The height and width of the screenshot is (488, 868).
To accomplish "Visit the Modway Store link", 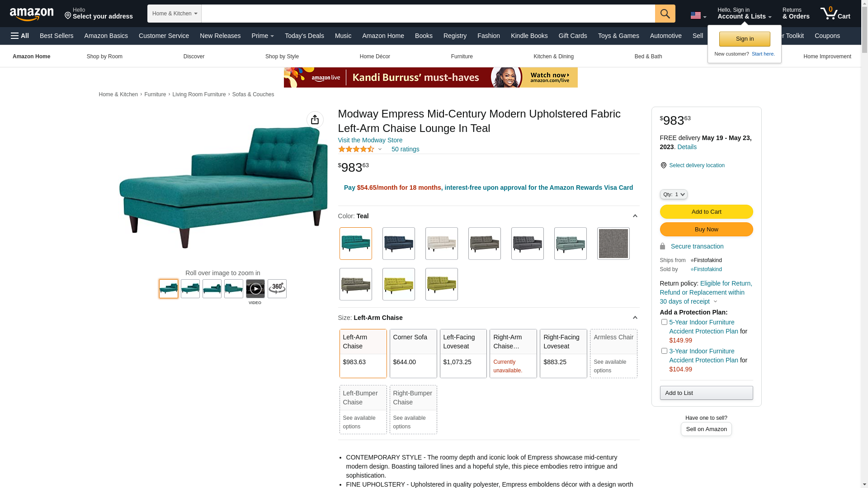I will coord(370,140).
